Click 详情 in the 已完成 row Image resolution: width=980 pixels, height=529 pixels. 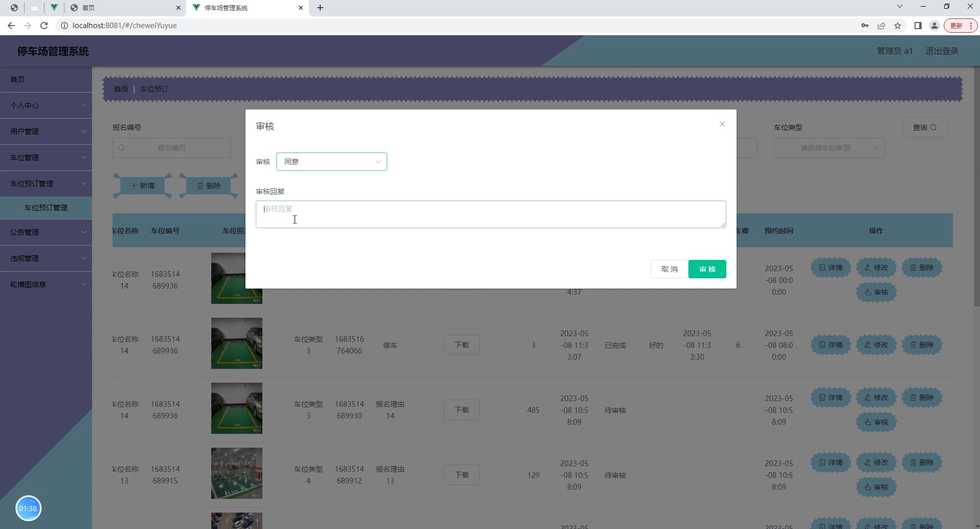pos(831,345)
